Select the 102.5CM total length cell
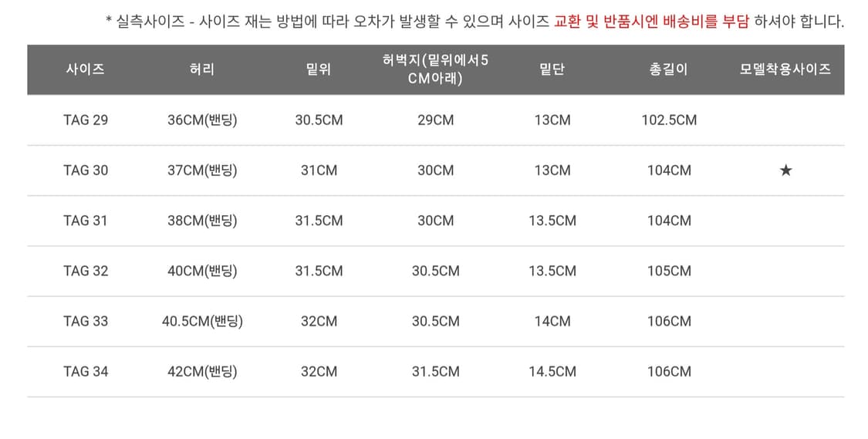This screenshot has width=868, height=439. (669, 120)
